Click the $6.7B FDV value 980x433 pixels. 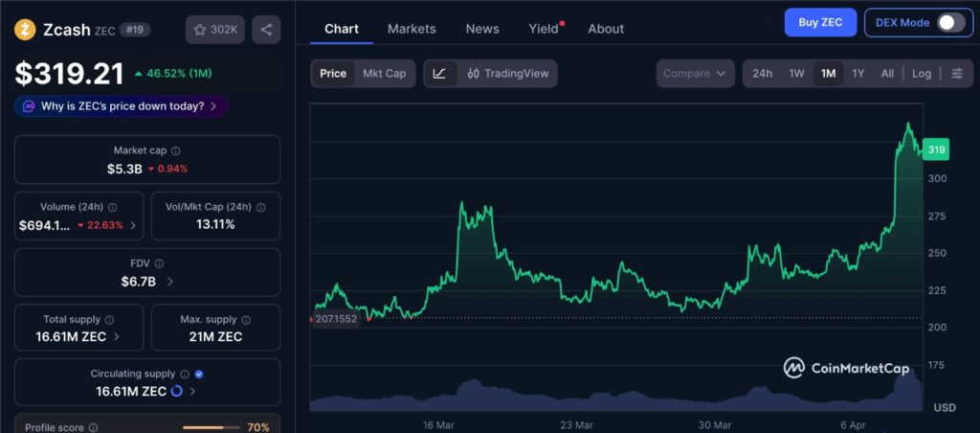pyautogui.click(x=138, y=282)
